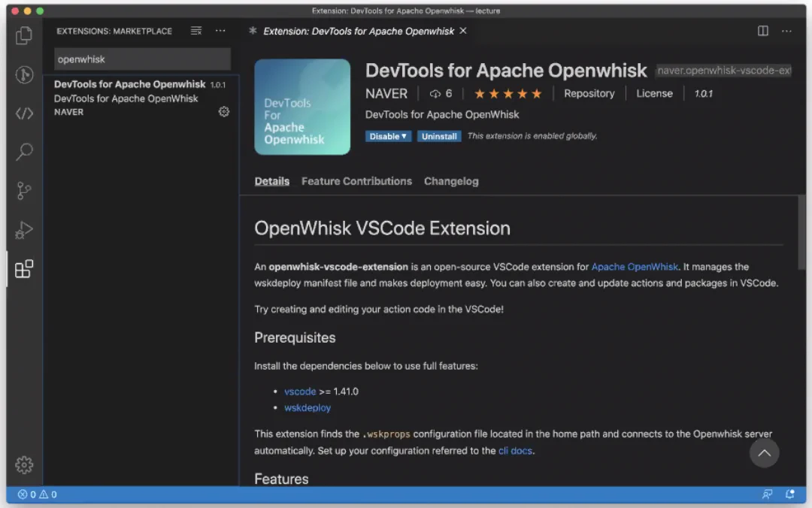Click the DevTools extension logo image
Screen dimensions: 812x508
pos(302,107)
